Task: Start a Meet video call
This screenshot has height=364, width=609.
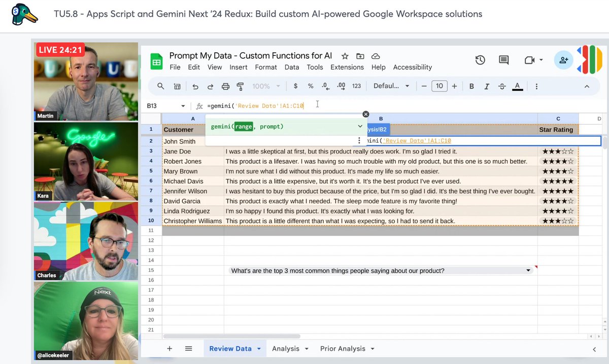Action: [529, 60]
